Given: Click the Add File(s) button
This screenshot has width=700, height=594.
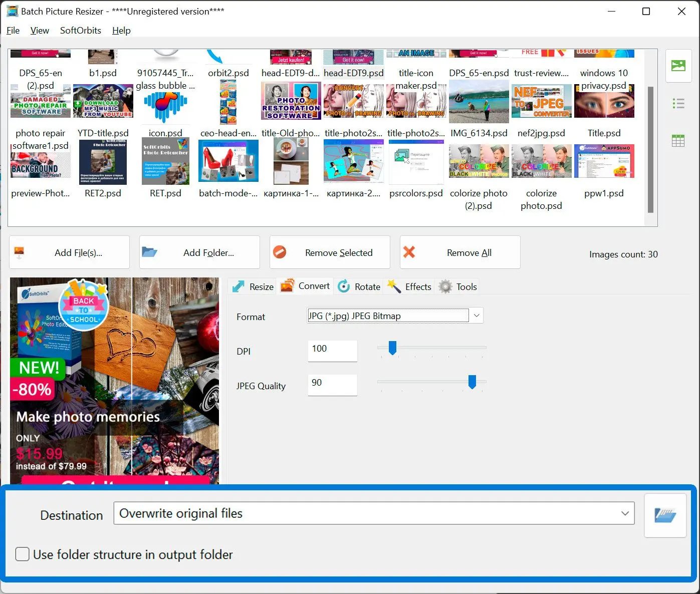Looking at the screenshot, I should tap(70, 252).
